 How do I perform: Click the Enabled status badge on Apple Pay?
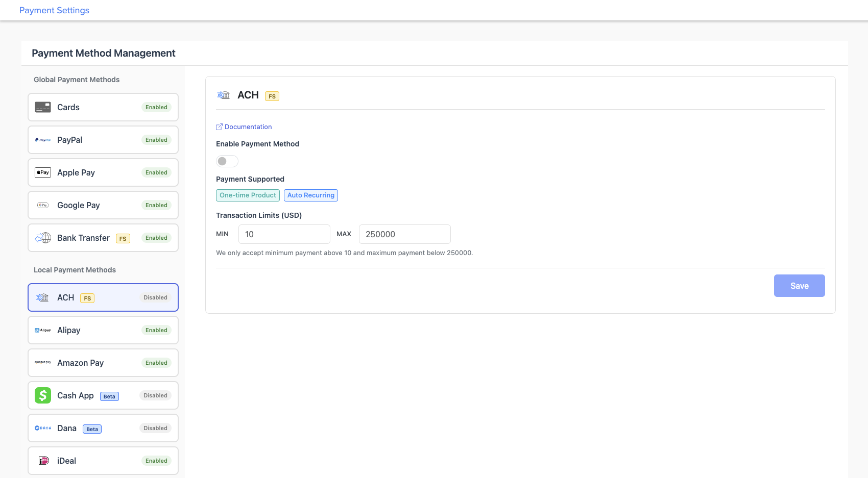[156, 172]
